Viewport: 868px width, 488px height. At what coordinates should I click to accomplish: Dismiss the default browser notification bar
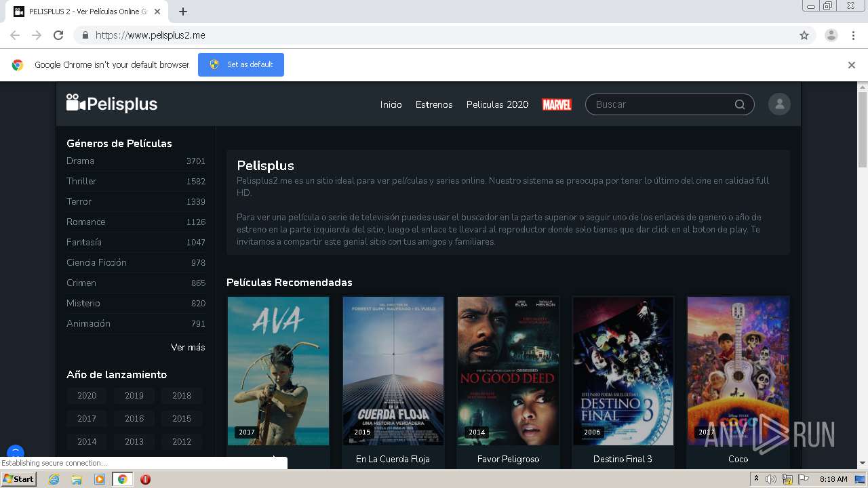(852, 65)
